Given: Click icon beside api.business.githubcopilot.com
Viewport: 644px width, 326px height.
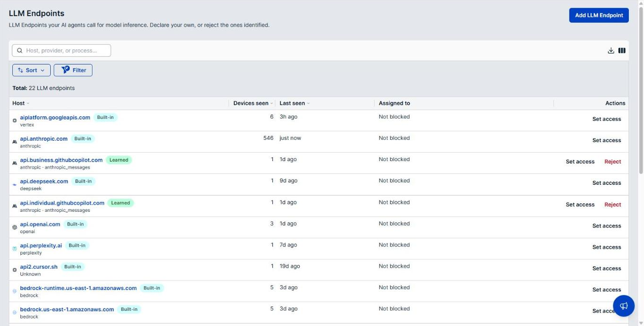Looking at the screenshot, I should coord(15,163).
